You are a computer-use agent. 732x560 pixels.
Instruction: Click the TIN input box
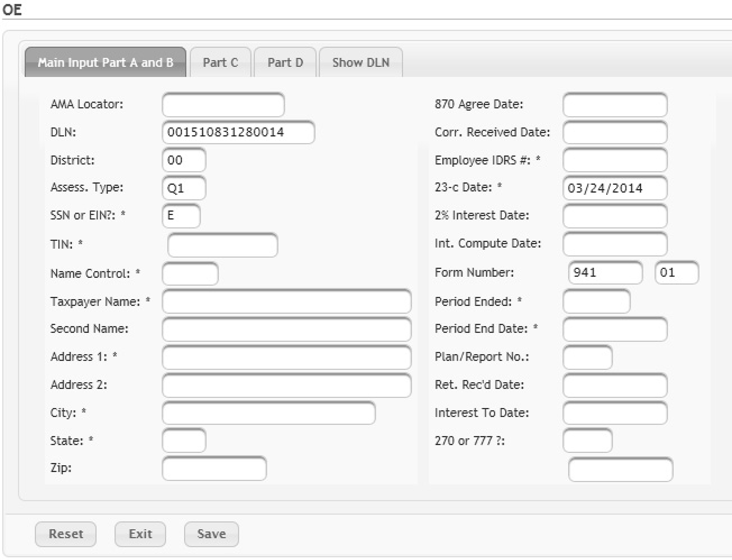click(223, 245)
